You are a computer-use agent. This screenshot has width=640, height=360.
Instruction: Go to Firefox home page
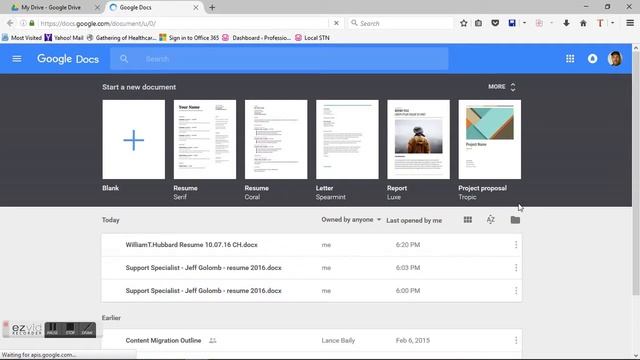click(x=583, y=23)
